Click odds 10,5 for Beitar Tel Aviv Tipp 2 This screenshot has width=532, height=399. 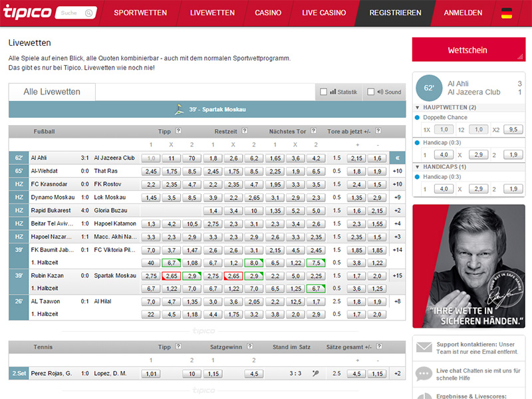pyautogui.click(x=192, y=224)
